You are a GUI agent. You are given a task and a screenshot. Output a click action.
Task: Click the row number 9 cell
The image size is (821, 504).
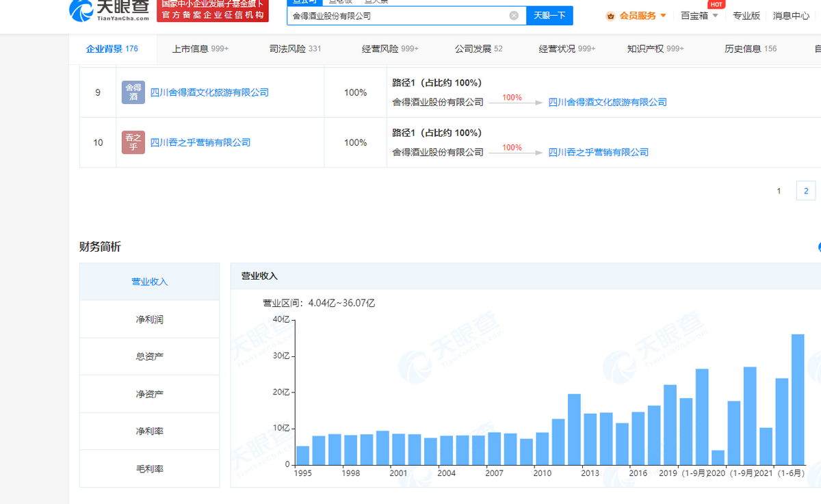98,92
